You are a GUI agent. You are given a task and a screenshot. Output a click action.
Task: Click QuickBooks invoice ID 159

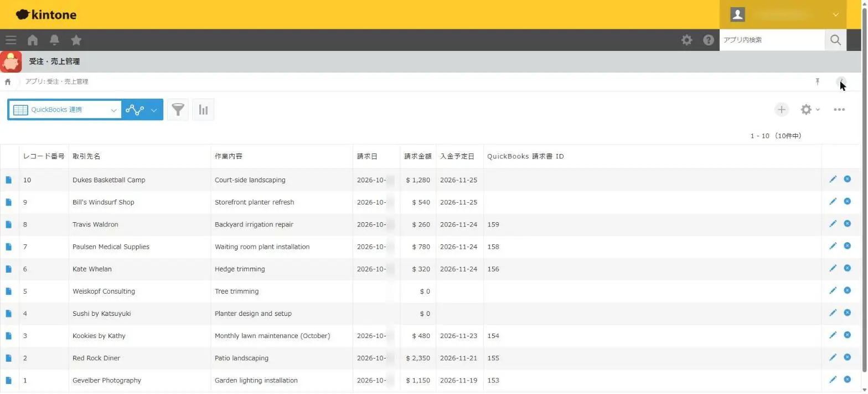click(493, 224)
